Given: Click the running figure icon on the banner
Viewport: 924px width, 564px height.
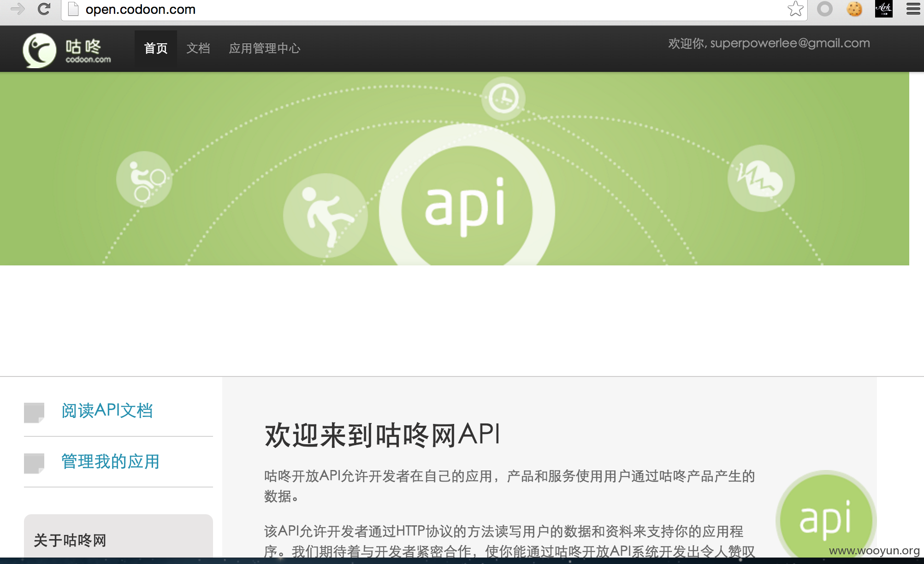Looking at the screenshot, I should point(326,215).
